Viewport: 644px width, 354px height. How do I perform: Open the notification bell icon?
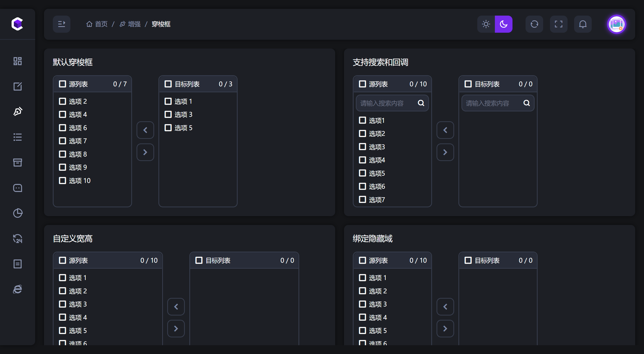(x=583, y=24)
